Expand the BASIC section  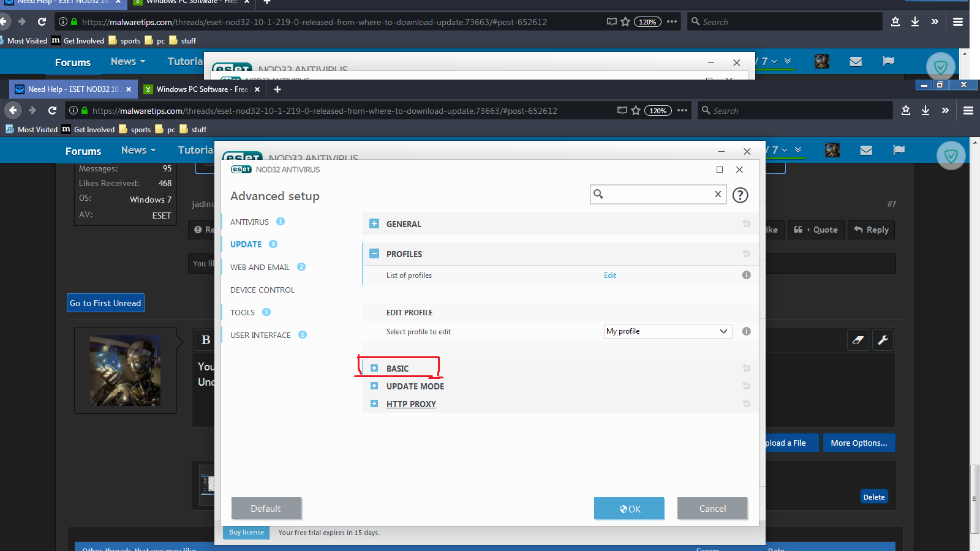374,368
